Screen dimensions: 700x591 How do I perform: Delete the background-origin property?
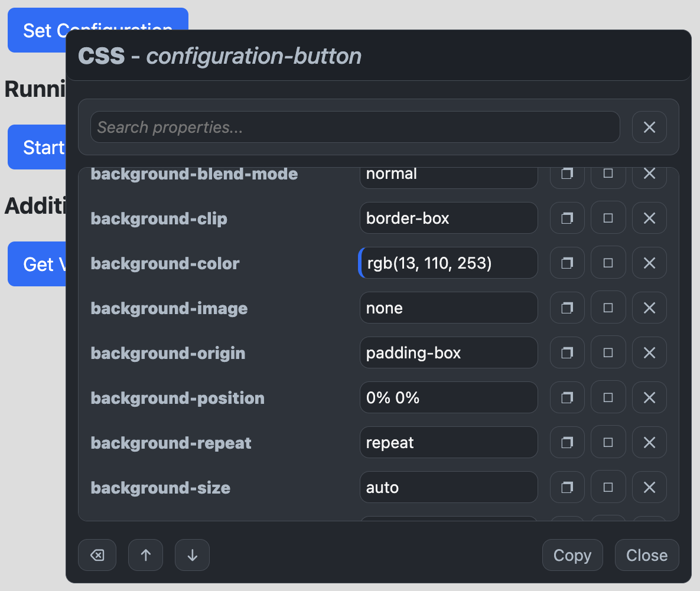coord(649,353)
